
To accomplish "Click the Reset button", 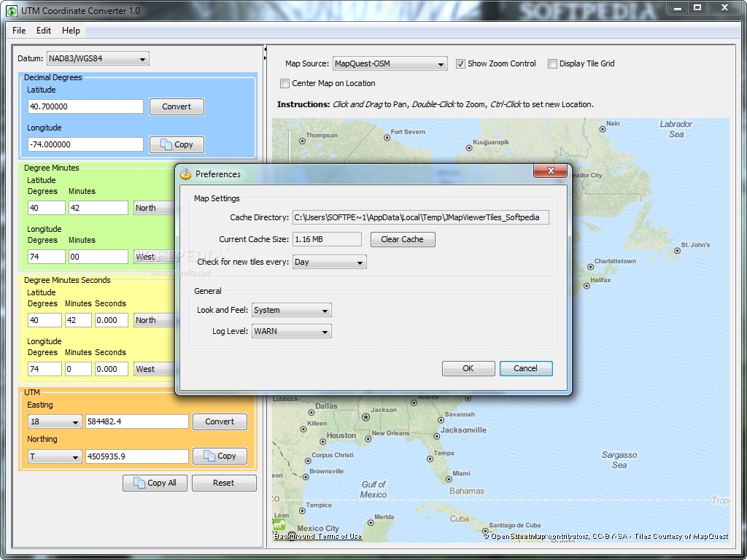I will click(x=224, y=483).
